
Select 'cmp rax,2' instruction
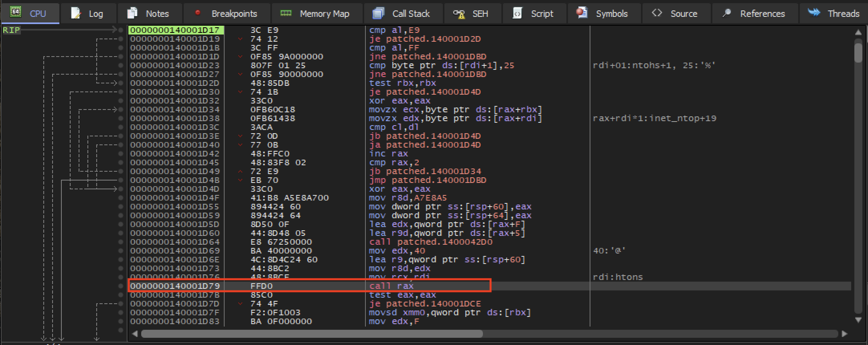pos(394,162)
